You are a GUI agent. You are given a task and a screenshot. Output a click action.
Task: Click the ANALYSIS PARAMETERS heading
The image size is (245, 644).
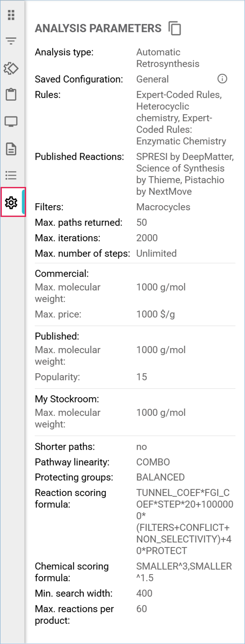tap(98, 28)
